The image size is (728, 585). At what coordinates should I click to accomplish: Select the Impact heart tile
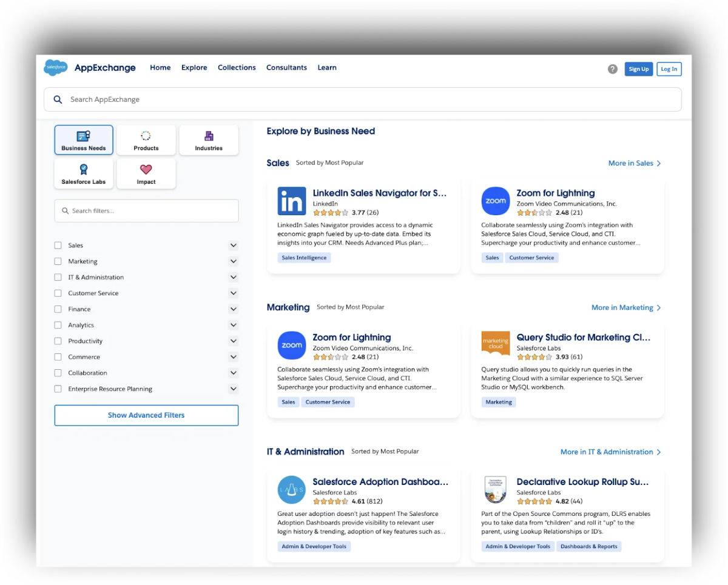(146, 174)
